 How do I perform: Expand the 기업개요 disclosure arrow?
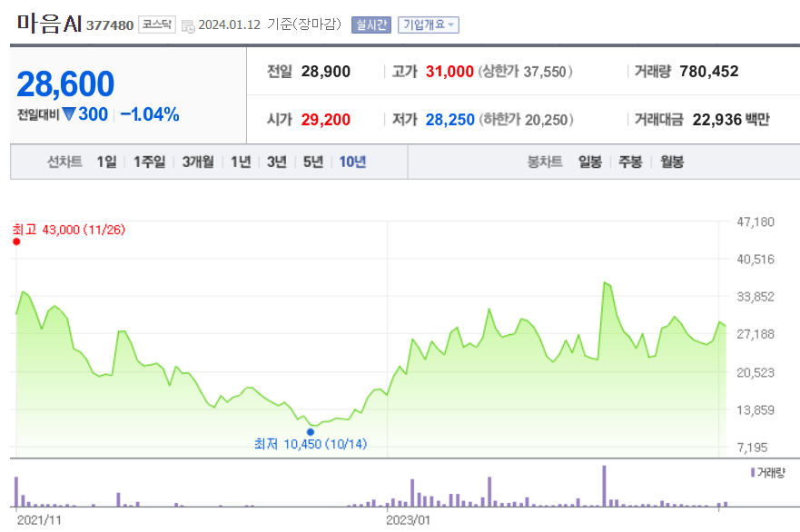(x=451, y=24)
